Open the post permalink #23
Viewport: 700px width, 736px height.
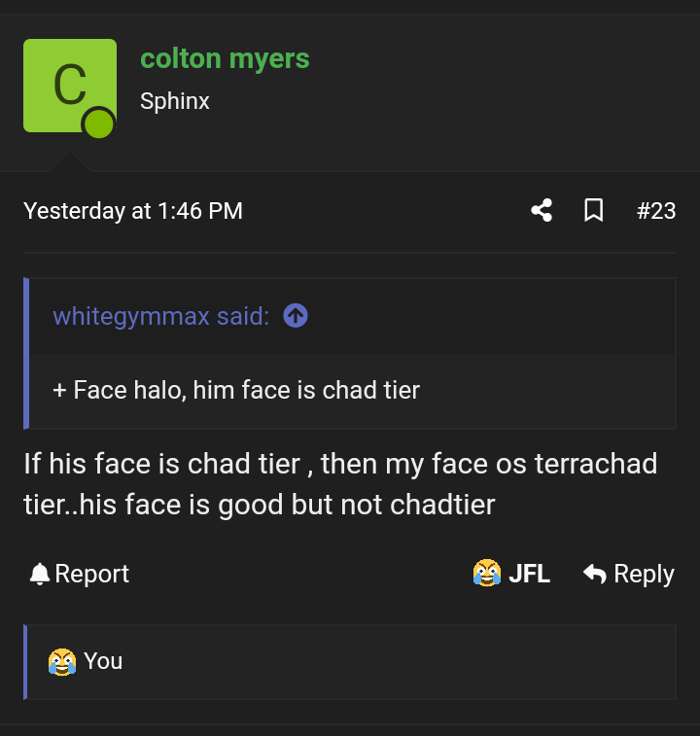click(656, 210)
